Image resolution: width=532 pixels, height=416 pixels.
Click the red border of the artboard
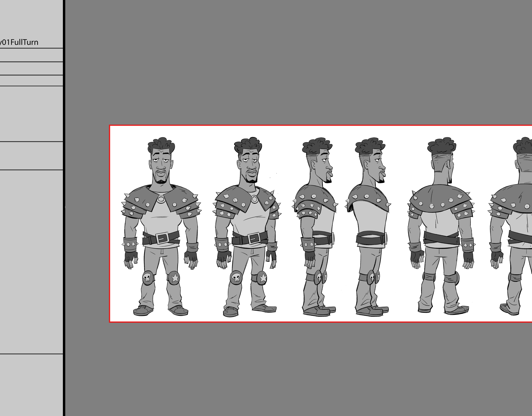(x=317, y=125)
